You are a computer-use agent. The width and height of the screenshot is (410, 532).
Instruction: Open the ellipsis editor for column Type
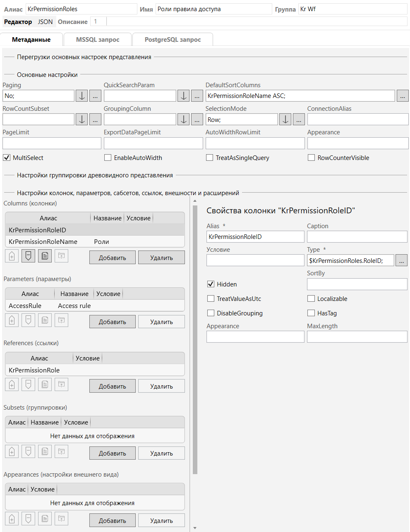401,260
